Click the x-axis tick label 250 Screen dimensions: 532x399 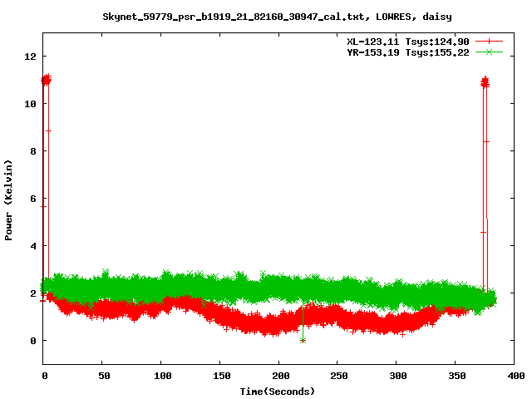(x=339, y=376)
